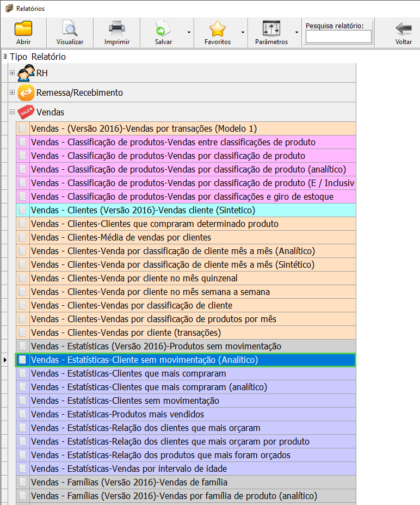Image resolution: width=420 pixels, height=505 pixels.
Task: Click the RH group label
Action: pos(42,73)
